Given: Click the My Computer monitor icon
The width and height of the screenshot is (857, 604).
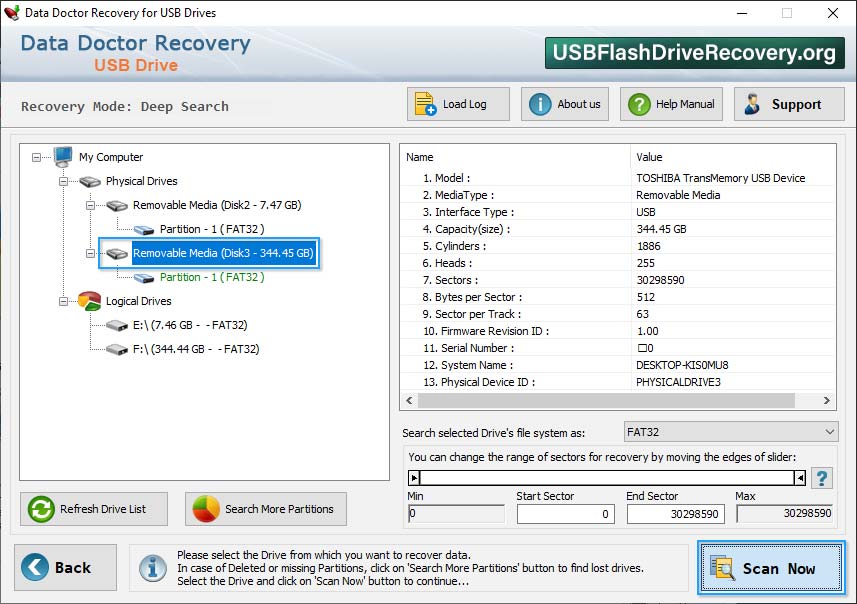Looking at the screenshot, I should point(63,156).
